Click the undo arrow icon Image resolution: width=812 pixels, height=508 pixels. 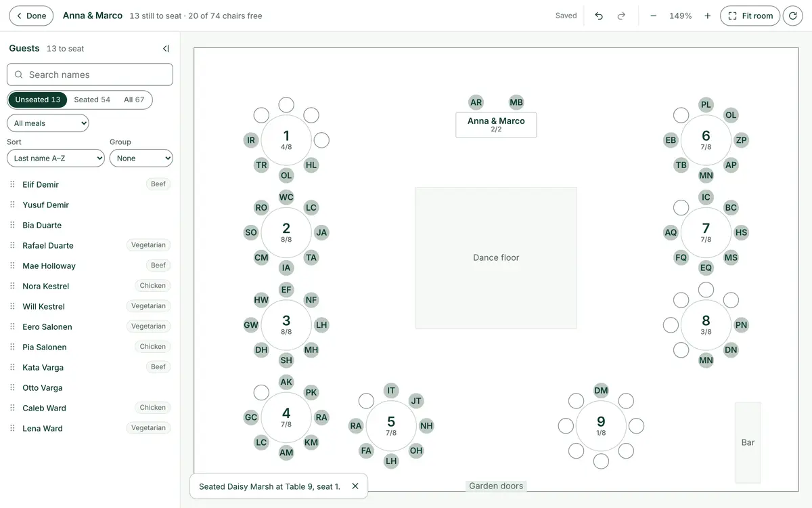599,16
